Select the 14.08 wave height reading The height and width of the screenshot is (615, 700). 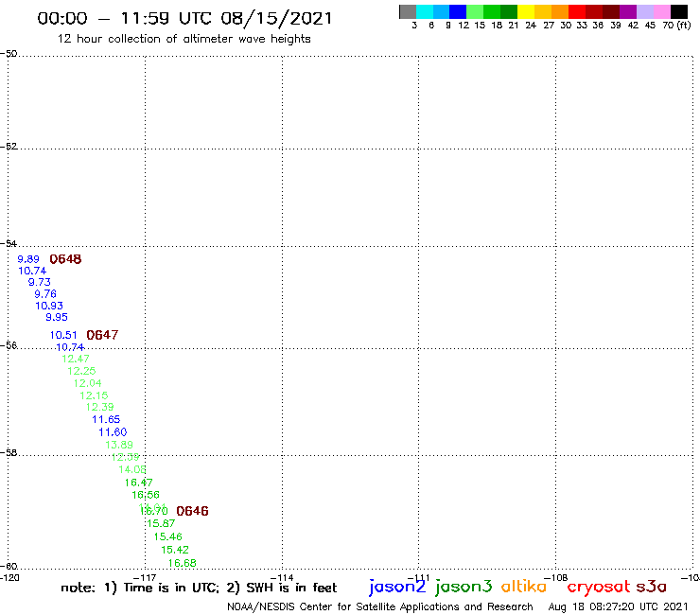(x=132, y=469)
